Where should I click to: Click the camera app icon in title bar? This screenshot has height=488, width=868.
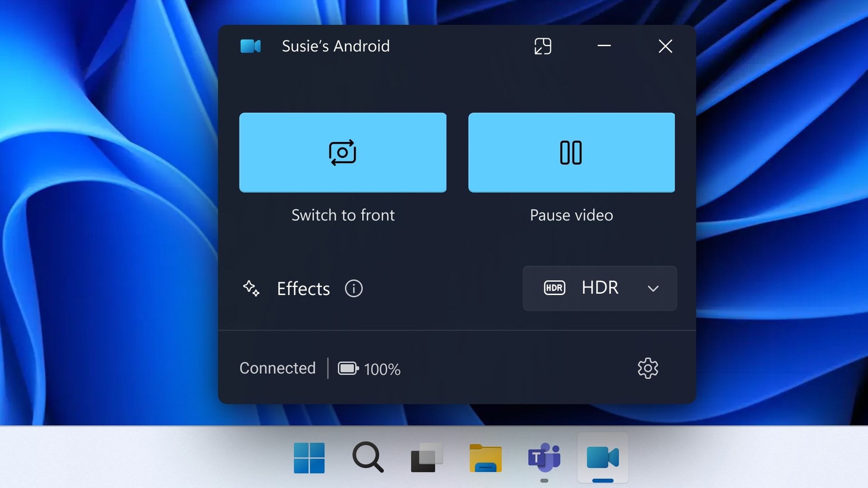(250, 46)
